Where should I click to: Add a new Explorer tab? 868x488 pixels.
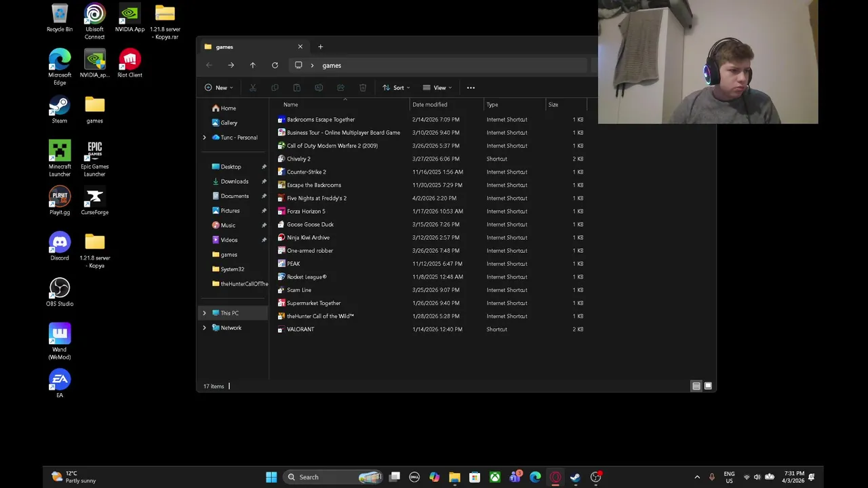pyautogui.click(x=320, y=47)
